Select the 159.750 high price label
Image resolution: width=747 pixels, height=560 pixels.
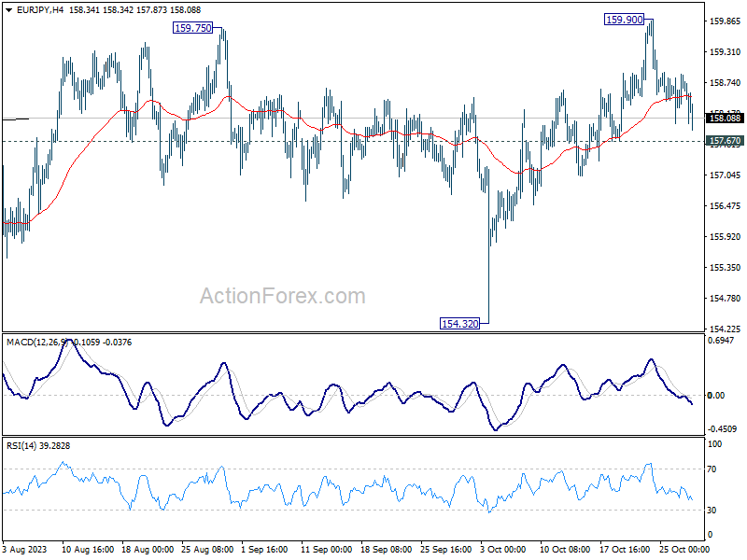pos(193,28)
